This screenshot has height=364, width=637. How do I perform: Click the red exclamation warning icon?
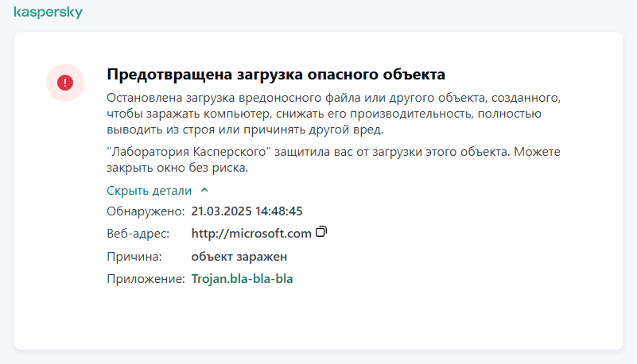(65, 82)
